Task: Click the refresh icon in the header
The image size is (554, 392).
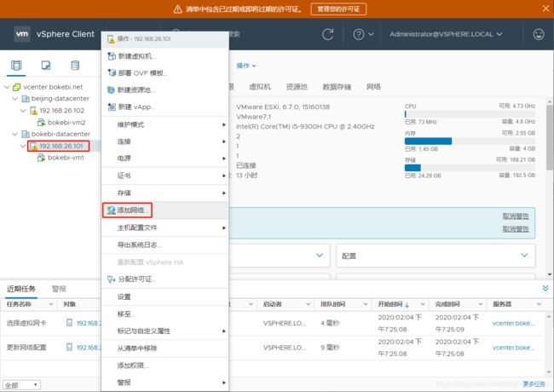Action: click(x=328, y=34)
